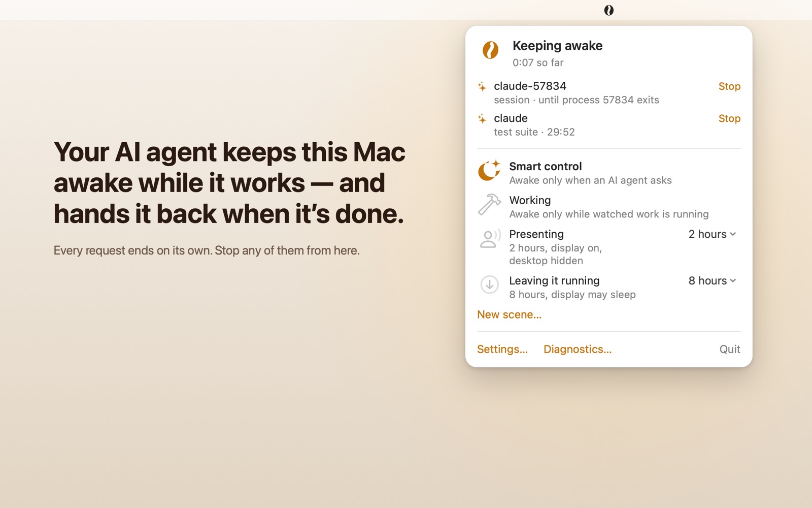Open the Leaving it running 8 hours dropdown
Image resolution: width=812 pixels, height=508 pixels.
pos(712,281)
